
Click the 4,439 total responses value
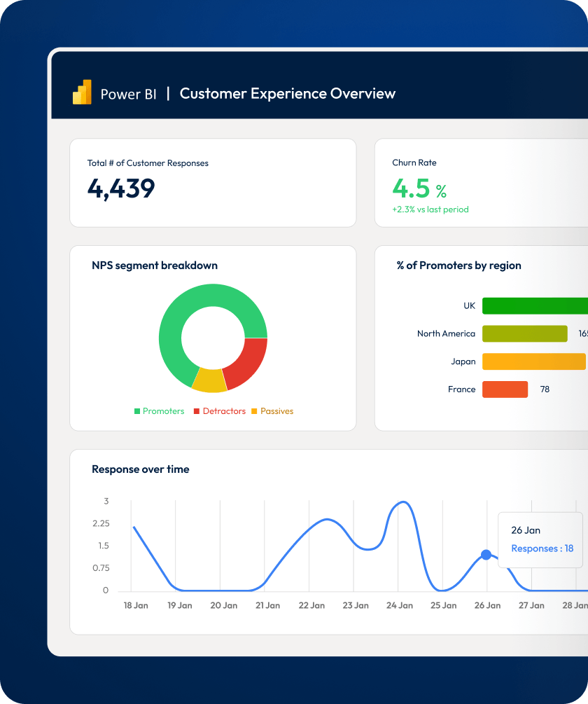(x=121, y=188)
